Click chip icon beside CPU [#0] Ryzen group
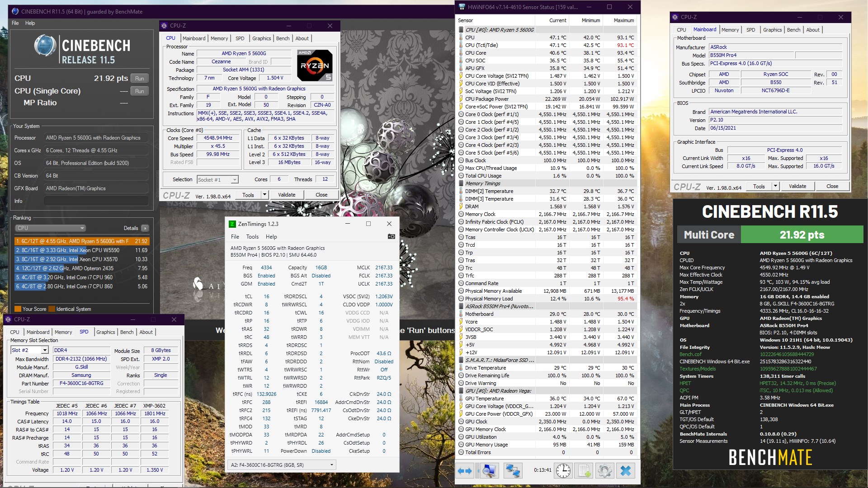The height and width of the screenshot is (488, 868). [x=461, y=30]
